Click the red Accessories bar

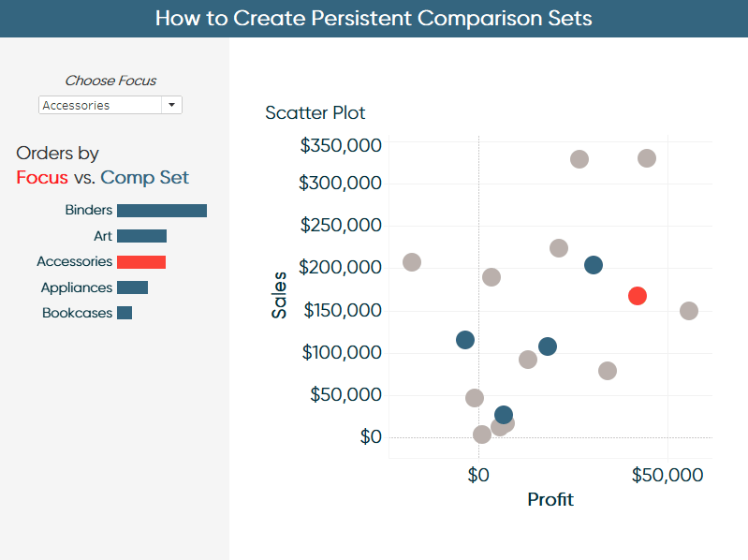click(141, 262)
